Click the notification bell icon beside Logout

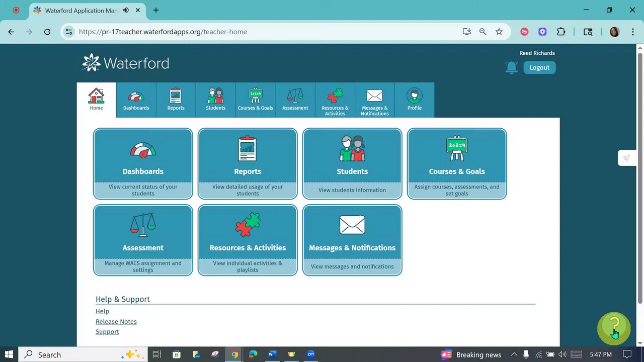click(x=511, y=67)
